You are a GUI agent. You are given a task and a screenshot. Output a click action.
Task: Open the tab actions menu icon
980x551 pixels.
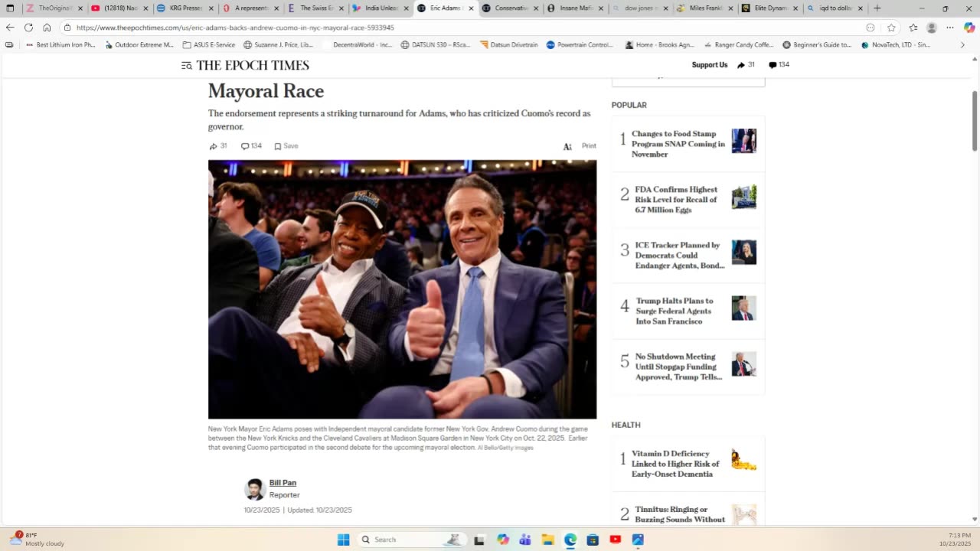[10, 8]
